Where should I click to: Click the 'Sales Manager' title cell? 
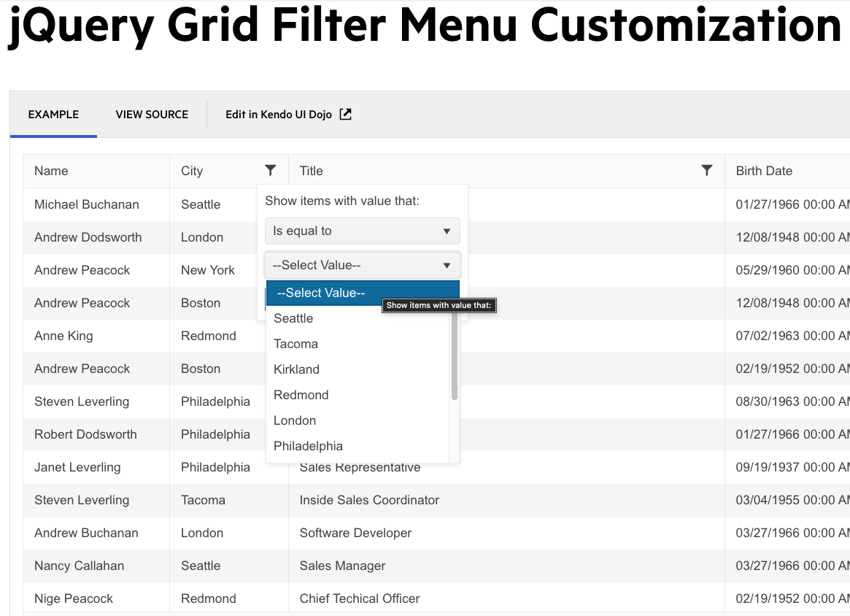506,566
